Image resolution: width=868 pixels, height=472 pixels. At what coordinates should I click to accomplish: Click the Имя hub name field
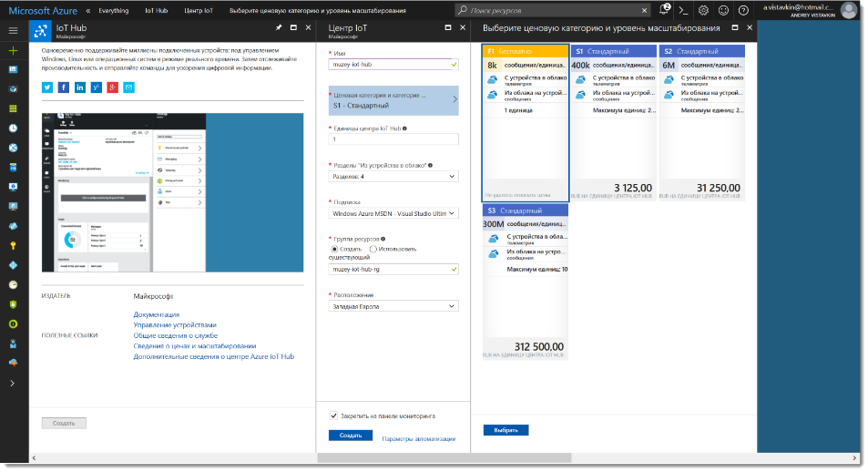(393, 65)
